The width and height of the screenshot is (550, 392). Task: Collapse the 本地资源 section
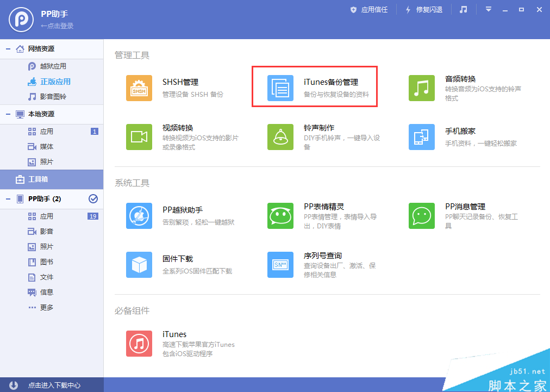pyautogui.click(x=8, y=114)
